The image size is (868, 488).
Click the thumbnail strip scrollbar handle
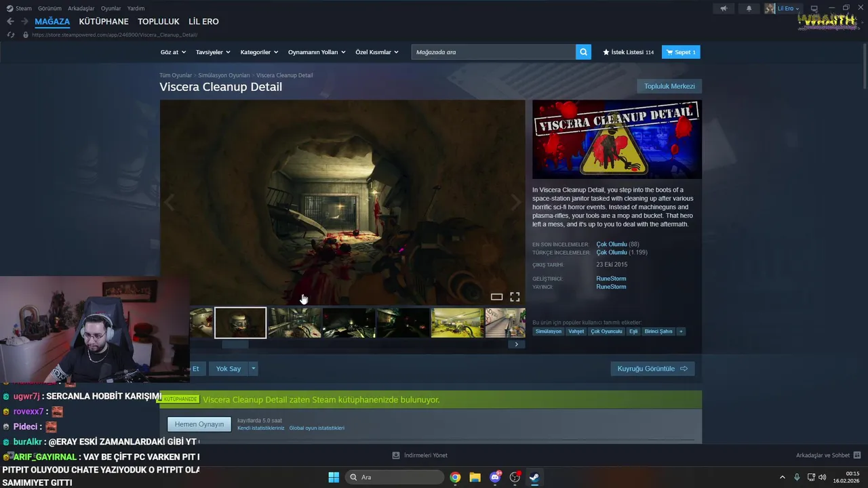(x=235, y=344)
